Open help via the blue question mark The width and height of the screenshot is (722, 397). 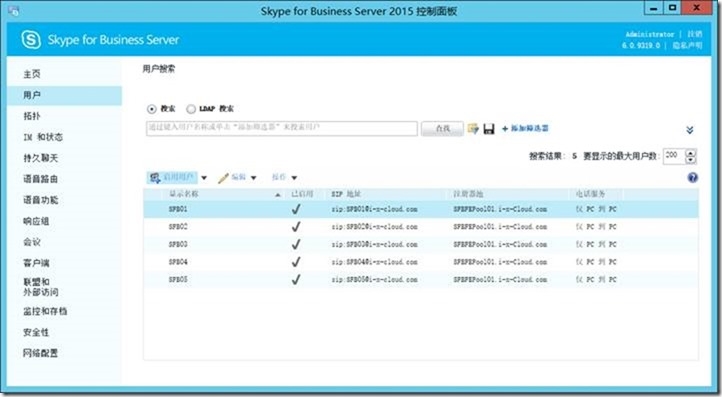[x=693, y=177]
